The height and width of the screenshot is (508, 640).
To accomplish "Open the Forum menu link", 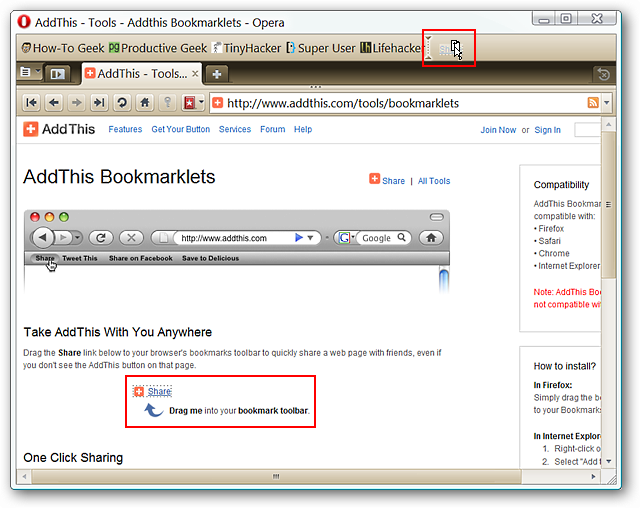I will [273, 129].
